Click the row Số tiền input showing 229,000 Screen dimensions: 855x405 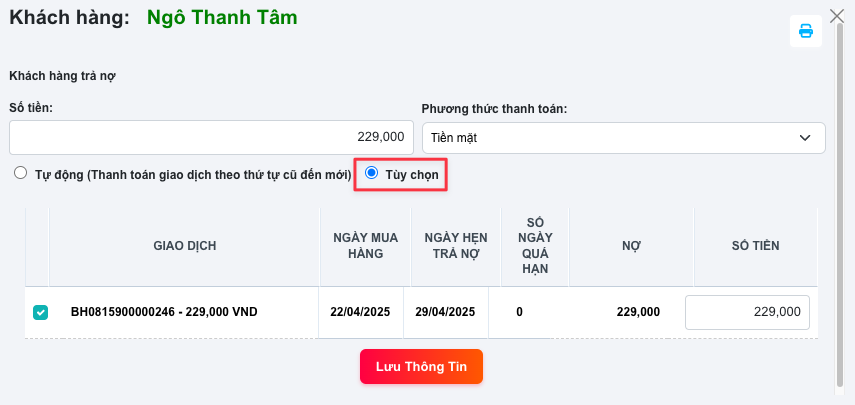point(747,312)
